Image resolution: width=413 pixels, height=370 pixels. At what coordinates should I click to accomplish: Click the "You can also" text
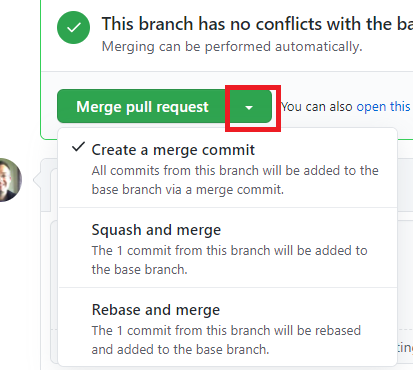(x=317, y=107)
